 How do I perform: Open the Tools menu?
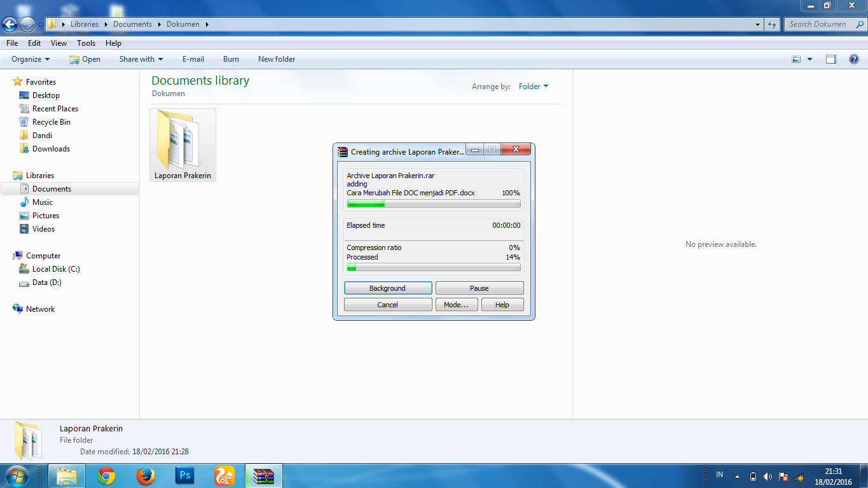tap(86, 43)
